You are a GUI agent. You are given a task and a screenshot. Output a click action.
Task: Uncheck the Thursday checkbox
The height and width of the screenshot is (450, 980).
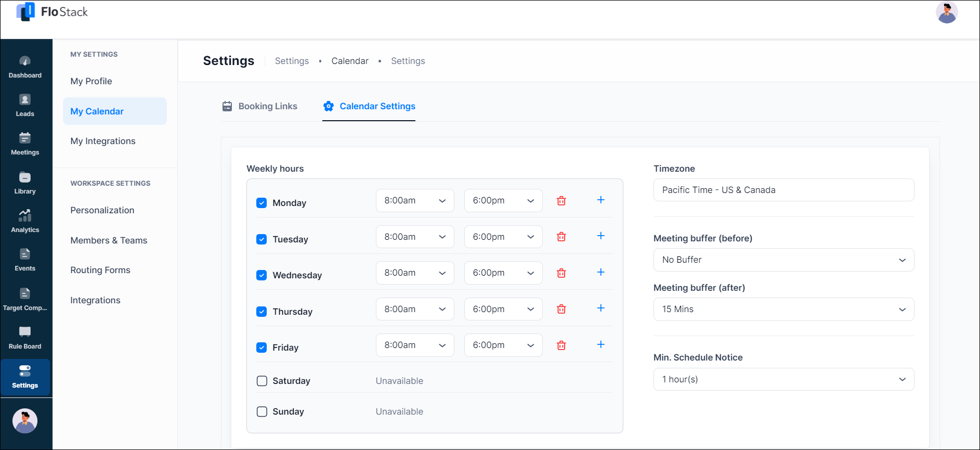tap(262, 312)
